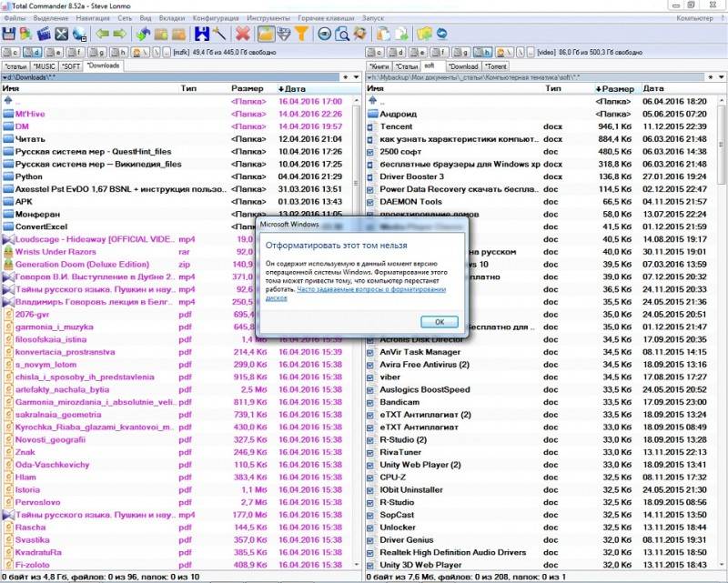
Task: Switch to the *SOFT tab in left panel
Action: click(x=71, y=66)
